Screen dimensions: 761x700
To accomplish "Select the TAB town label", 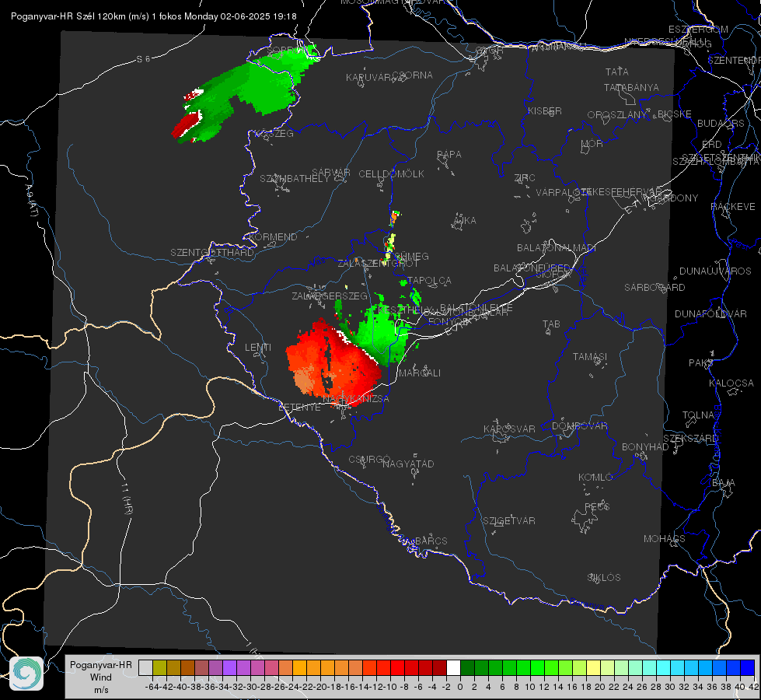I will coord(551,324).
